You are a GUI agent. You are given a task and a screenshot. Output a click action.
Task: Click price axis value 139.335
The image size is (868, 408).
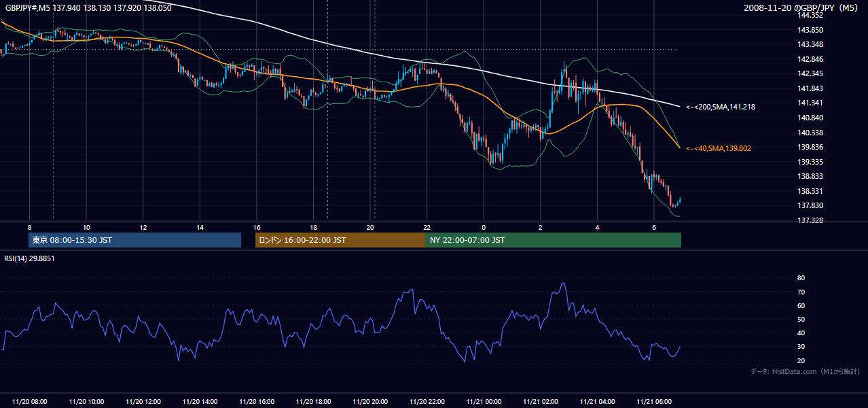810,162
